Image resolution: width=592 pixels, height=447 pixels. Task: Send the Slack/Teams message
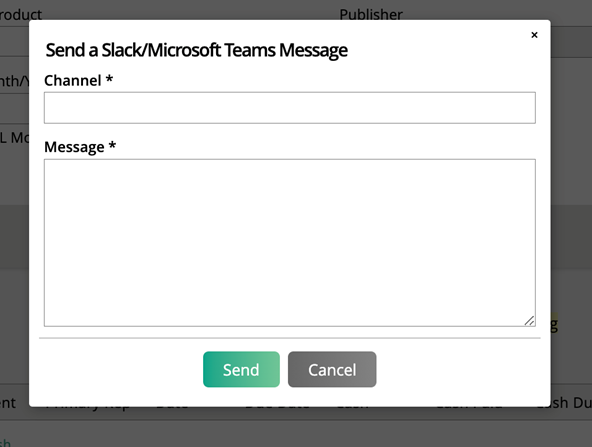pyautogui.click(x=241, y=369)
